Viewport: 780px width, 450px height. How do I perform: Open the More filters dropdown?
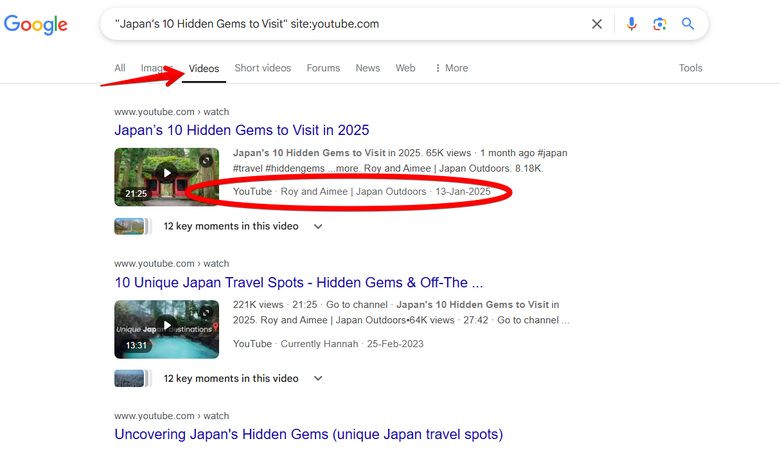pyautogui.click(x=451, y=68)
